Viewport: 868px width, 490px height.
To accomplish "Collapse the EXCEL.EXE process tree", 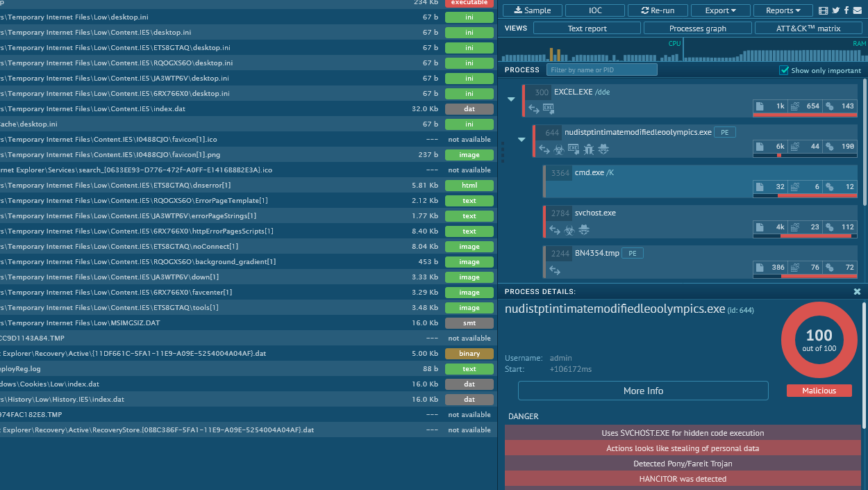I will pyautogui.click(x=512, y=99).
